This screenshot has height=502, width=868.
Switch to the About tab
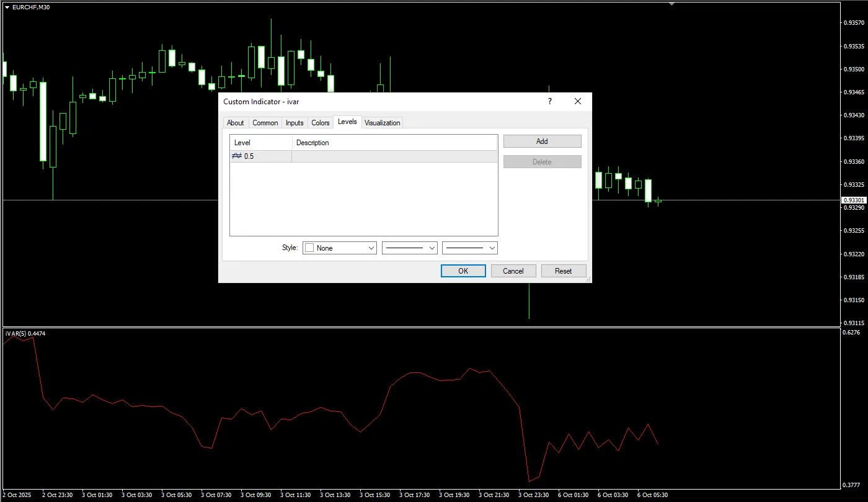click(235, 123)
